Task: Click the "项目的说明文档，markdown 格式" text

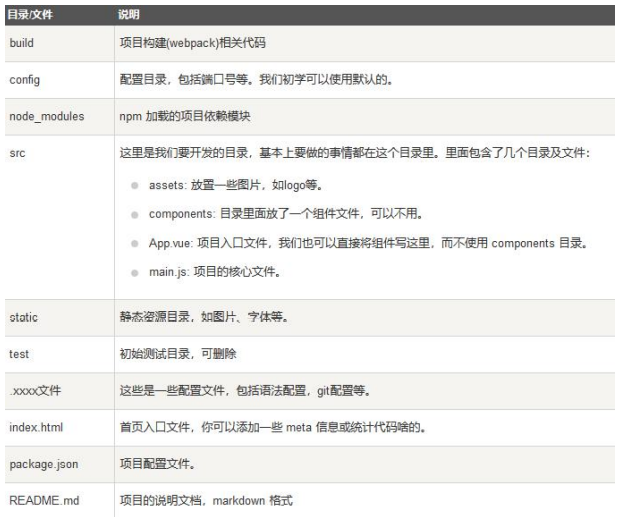Action: [206, 501]
